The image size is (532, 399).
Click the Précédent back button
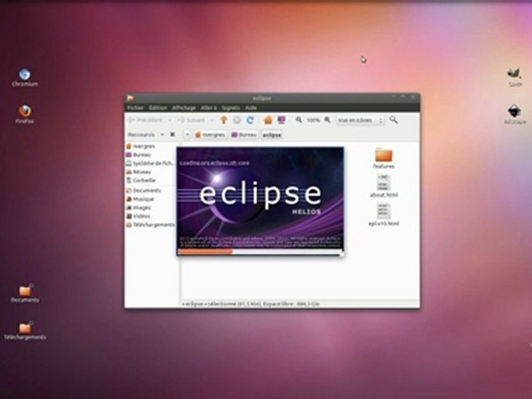(146, 120)
